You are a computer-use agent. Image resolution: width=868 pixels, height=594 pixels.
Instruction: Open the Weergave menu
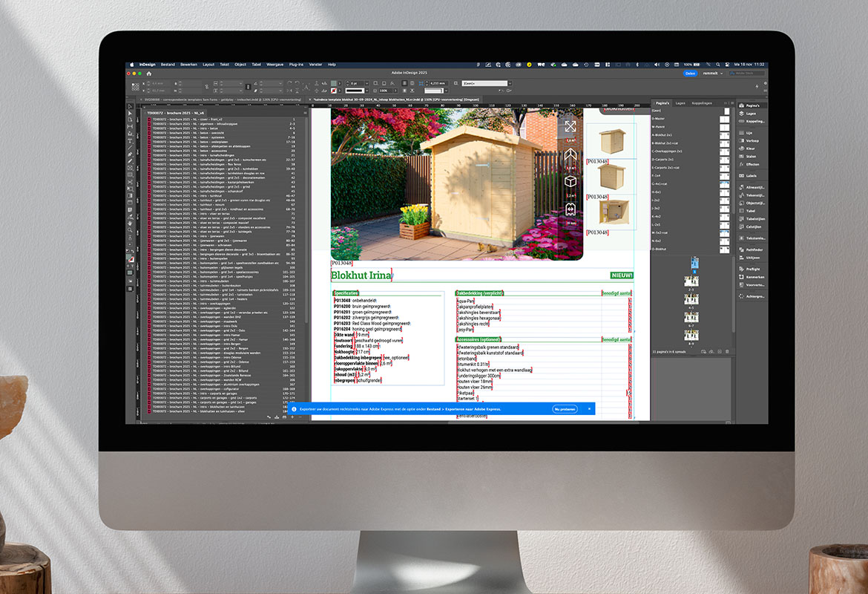(274, 65)
